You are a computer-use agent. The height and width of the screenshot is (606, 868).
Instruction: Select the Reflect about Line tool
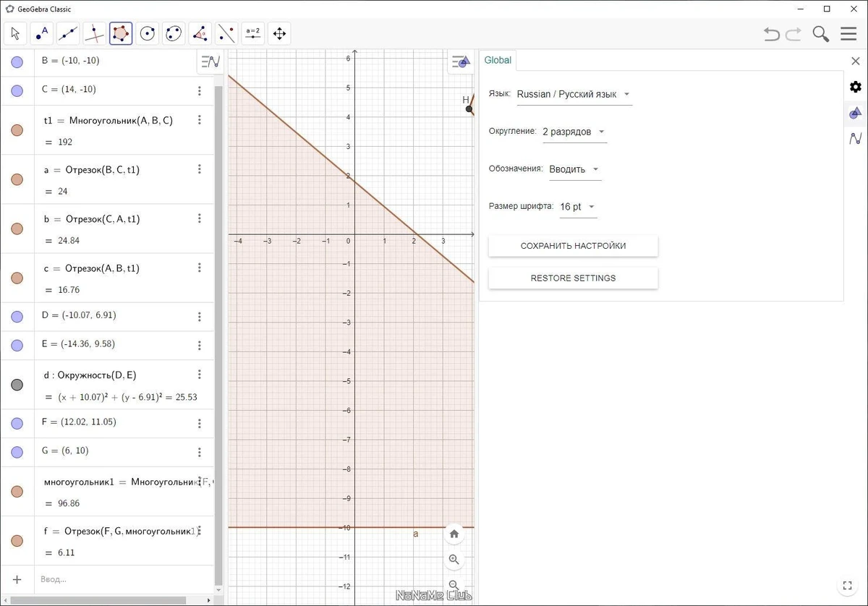coord(226,33)
